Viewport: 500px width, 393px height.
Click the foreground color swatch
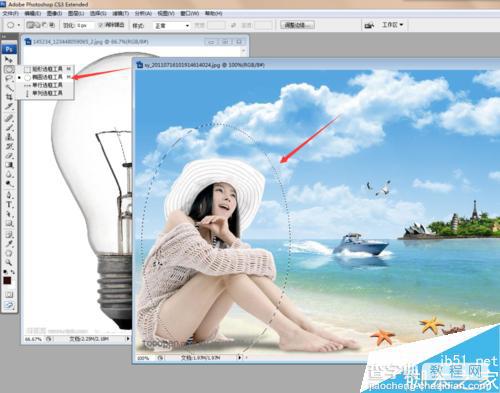pos(7,280)
